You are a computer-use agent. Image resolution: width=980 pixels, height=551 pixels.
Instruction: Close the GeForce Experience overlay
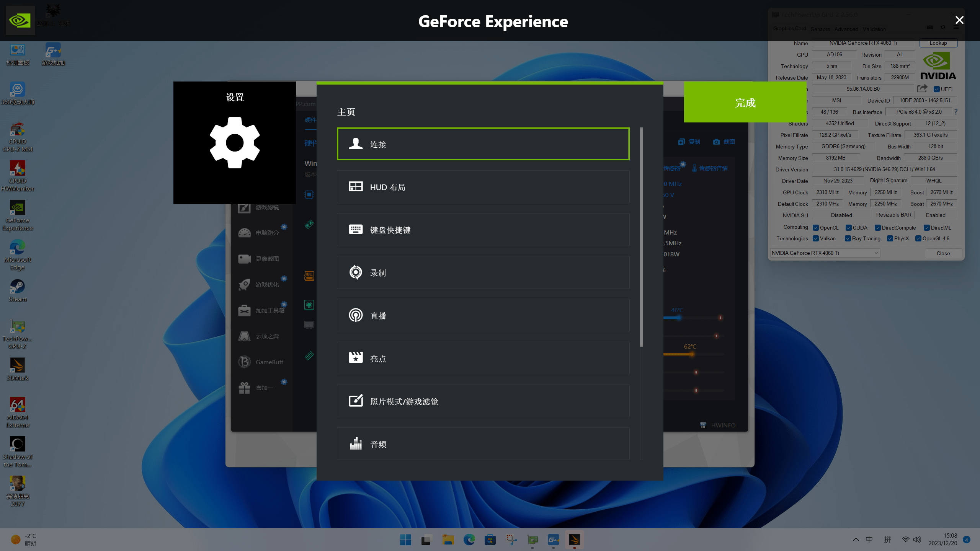pyautogui.click(x=959, y=20)
